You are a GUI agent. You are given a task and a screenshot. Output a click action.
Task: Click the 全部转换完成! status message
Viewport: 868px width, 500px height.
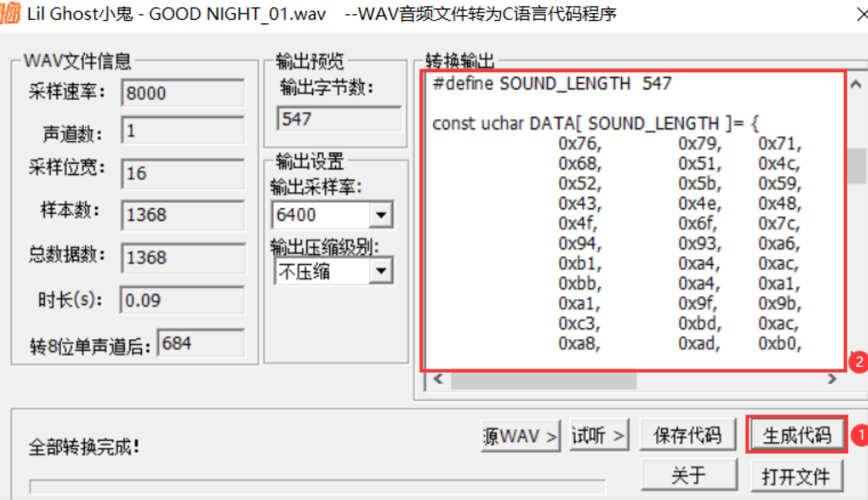[x=84, y=447]
